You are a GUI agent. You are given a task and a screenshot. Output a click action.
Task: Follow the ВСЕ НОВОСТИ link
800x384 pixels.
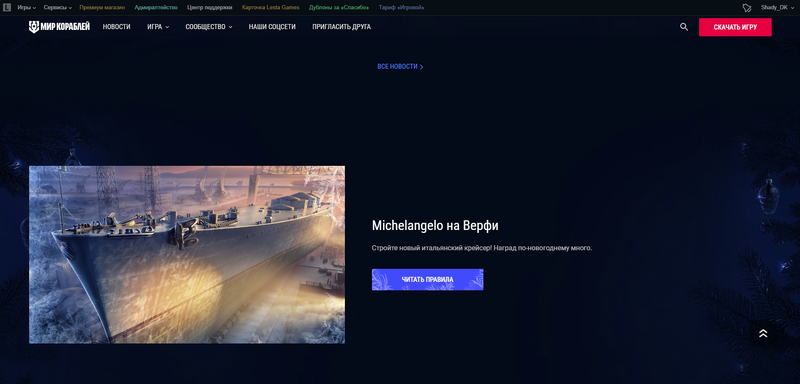pyautogui.click(x=400, y=67)
